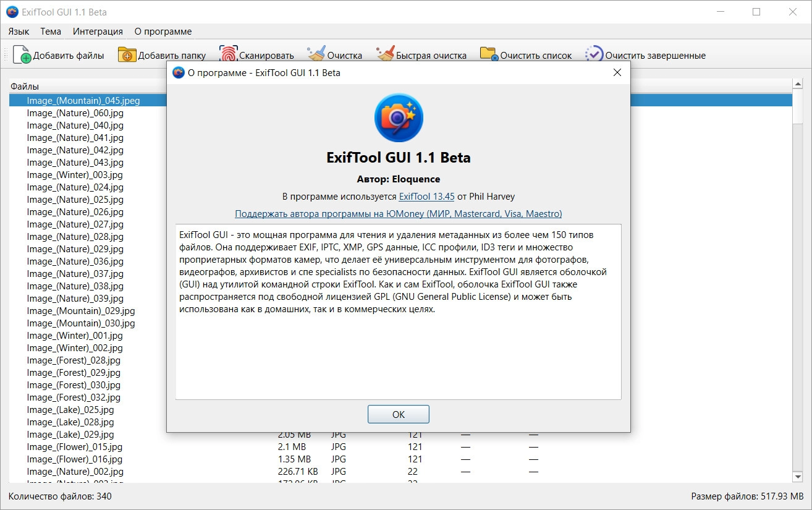
Task: Select Image_(Nature)_043.jpg
Action: point(75,163)
